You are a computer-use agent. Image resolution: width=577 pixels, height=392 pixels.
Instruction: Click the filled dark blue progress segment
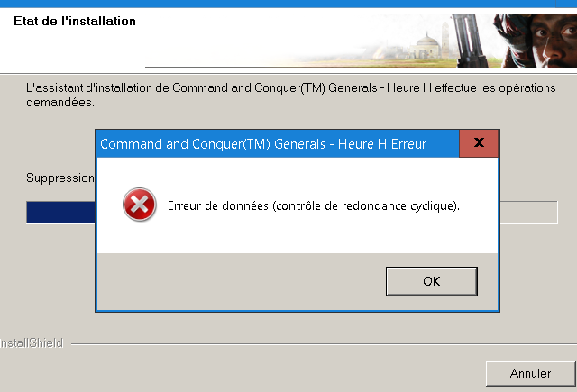[x=60, y=212]
